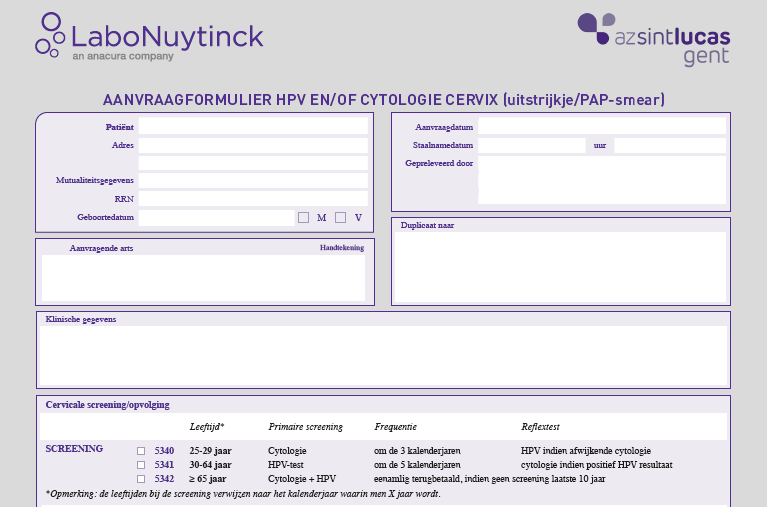Click the Mutualiteitsgegevens field
767x507 pixels.
(253, 181)
